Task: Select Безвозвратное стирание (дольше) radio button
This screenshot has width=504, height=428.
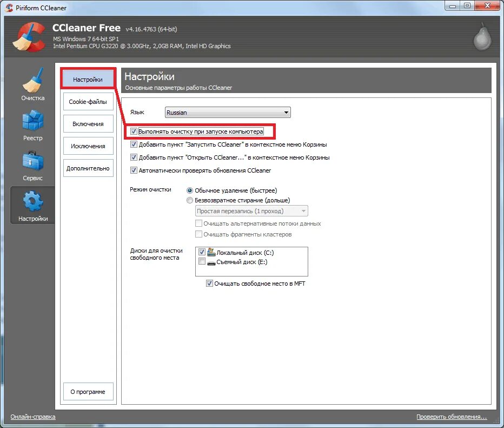Action: (x=190, y=200)
